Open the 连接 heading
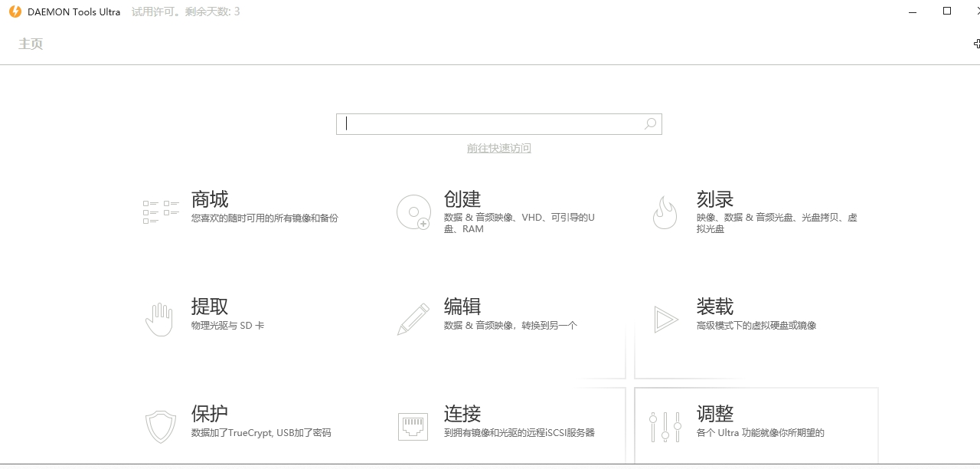The image size is (980, 469). pos(462,414)
